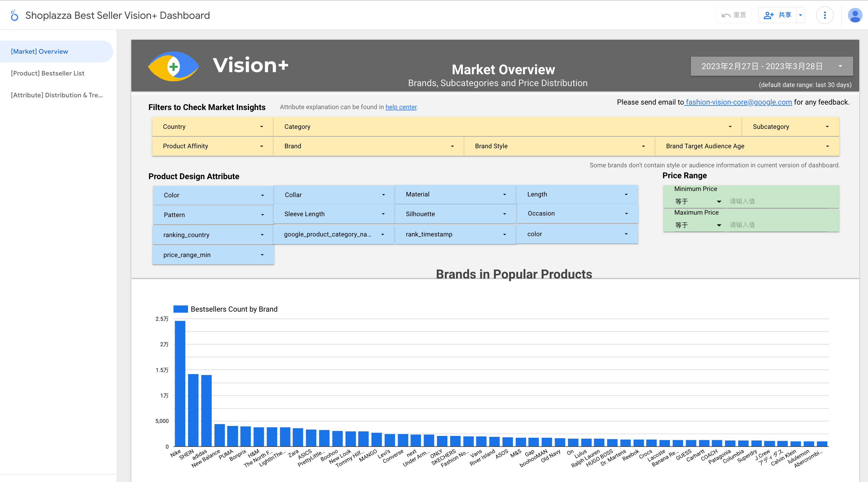Click the 'Market Overview' title text
Image resolution: width=868 pixels, height=482 pixels.
503,70
